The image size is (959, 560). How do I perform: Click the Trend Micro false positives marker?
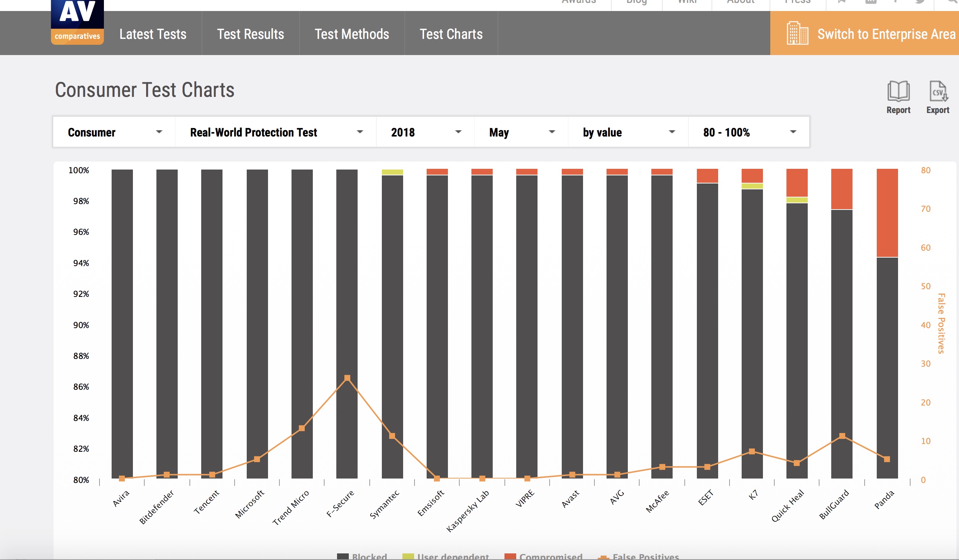[x=302, y=428]
